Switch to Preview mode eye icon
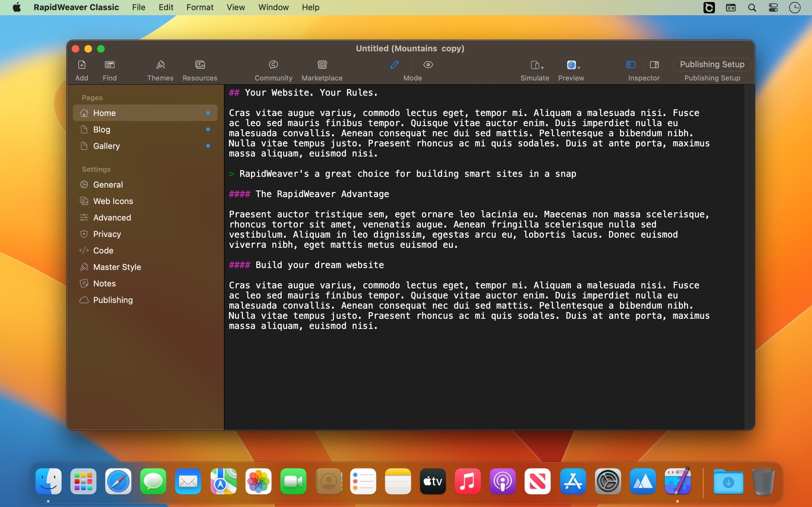This screenshot has width=812, height=507. click(x=428, y=65)
